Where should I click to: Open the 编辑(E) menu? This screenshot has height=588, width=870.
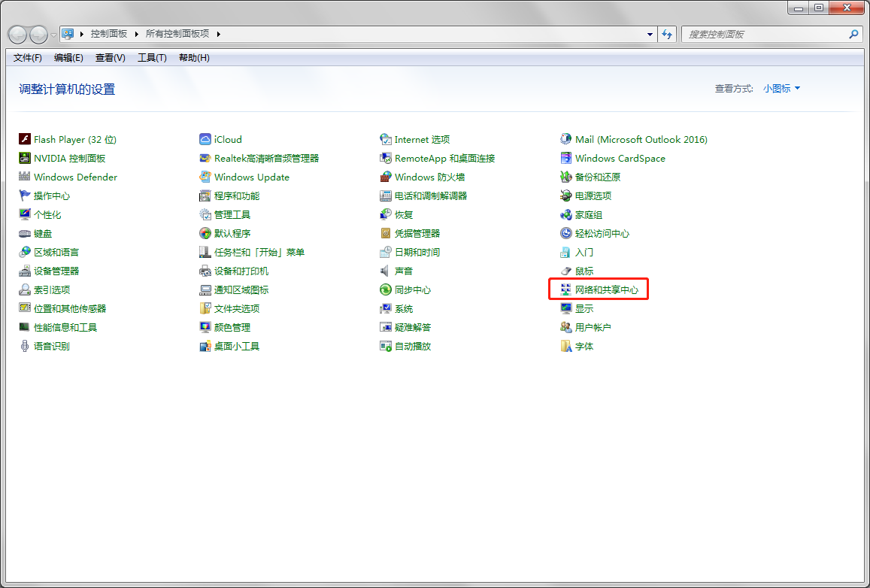click(68, 58)
